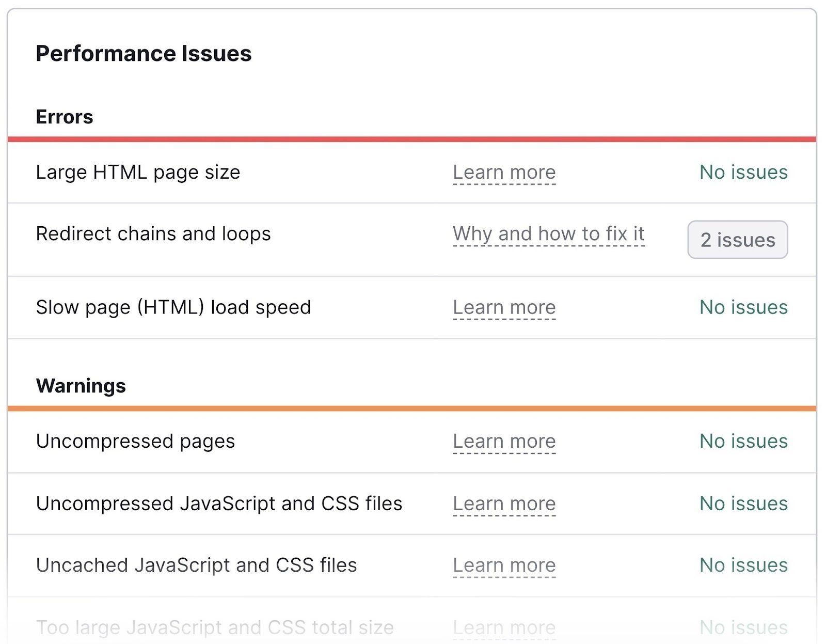Click Why and how to fix it link
Image resolution: width=826 pixels, height=644 pixels.
[x=548, y=233]
